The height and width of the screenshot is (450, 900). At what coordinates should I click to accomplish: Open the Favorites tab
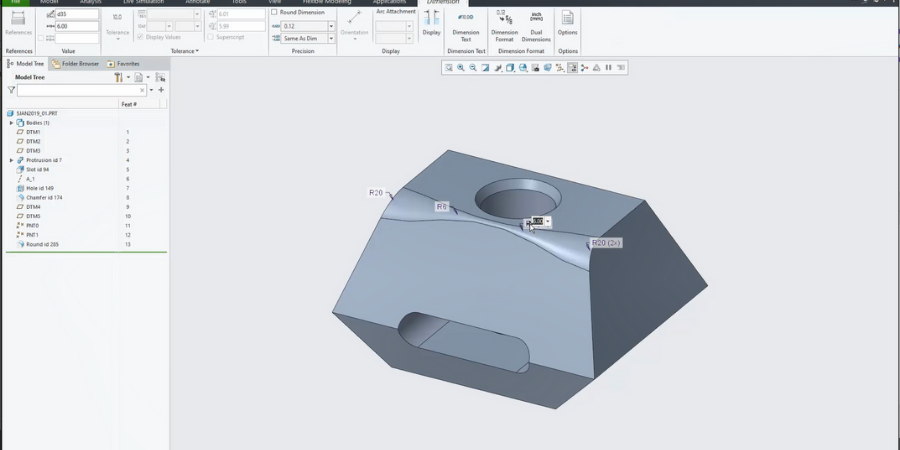pos(125,63)
